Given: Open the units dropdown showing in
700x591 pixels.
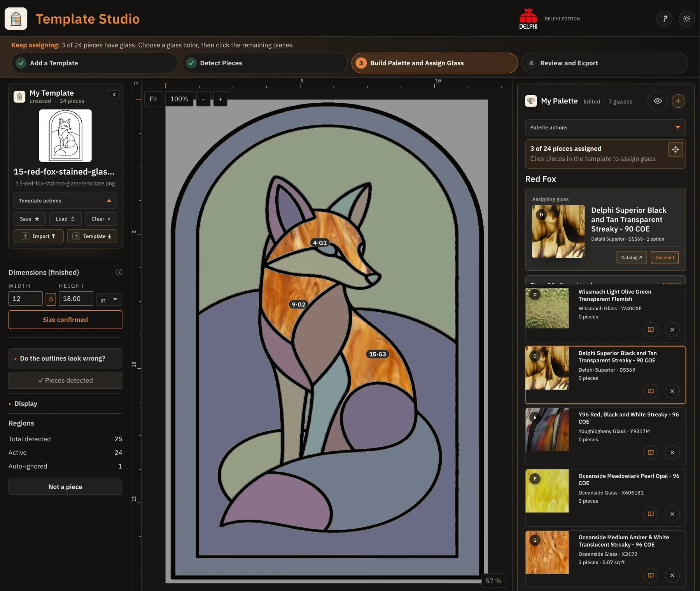Looking at the screenshot, I should [109, 299].
